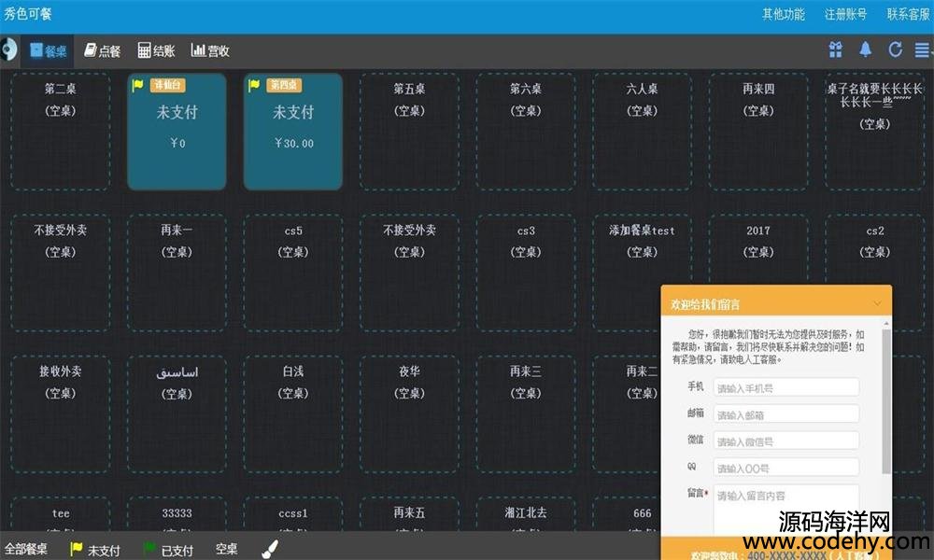The width and height of the screenshot is (934, 560).
Task: Collapse the 欢迎给我们留言 chat panel
Action: click(877, 303)
